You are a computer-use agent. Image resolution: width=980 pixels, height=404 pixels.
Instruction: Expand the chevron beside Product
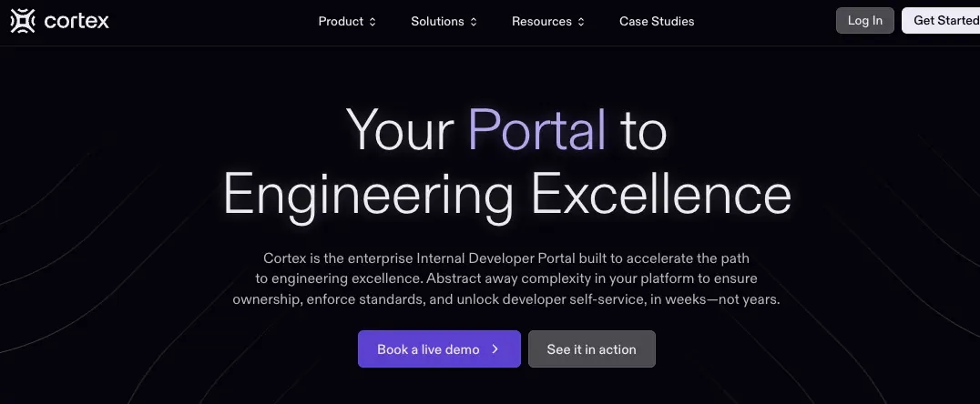coord(373,22)
